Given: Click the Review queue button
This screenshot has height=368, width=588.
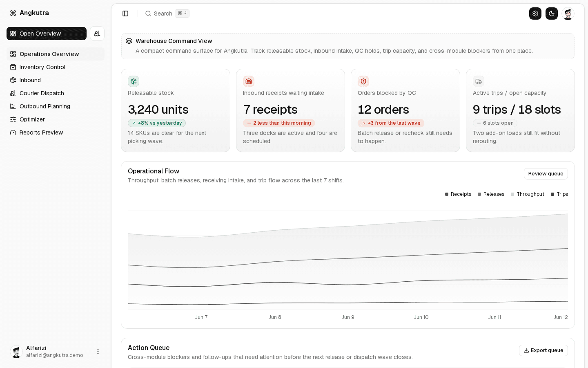Looking at the screenshot, I should point(546,174).
